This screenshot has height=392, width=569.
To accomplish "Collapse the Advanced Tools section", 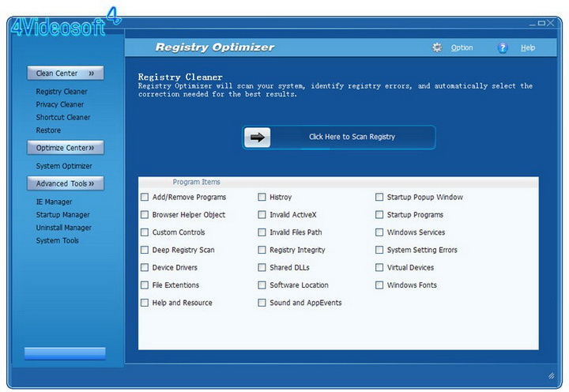I will coord(66,183).
